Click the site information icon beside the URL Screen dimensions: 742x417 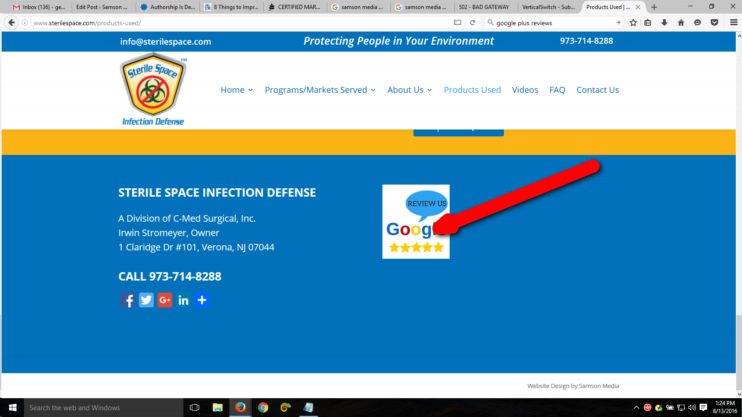25,23
